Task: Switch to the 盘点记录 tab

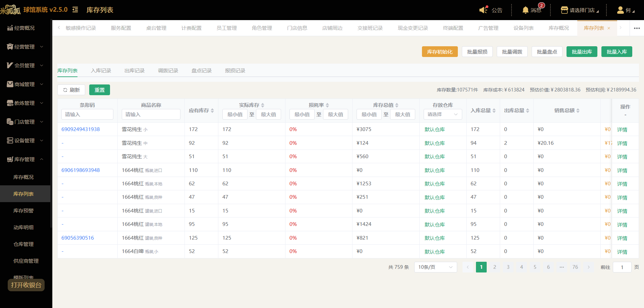Action: pyautogui.click(x=202, y=71)
